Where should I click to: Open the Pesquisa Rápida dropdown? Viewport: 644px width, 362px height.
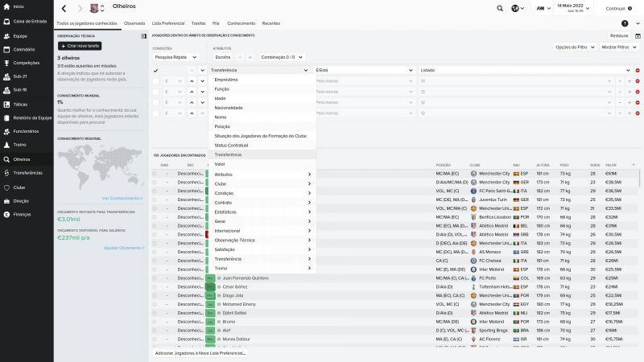pyautogui.click(x=175, y=57)
